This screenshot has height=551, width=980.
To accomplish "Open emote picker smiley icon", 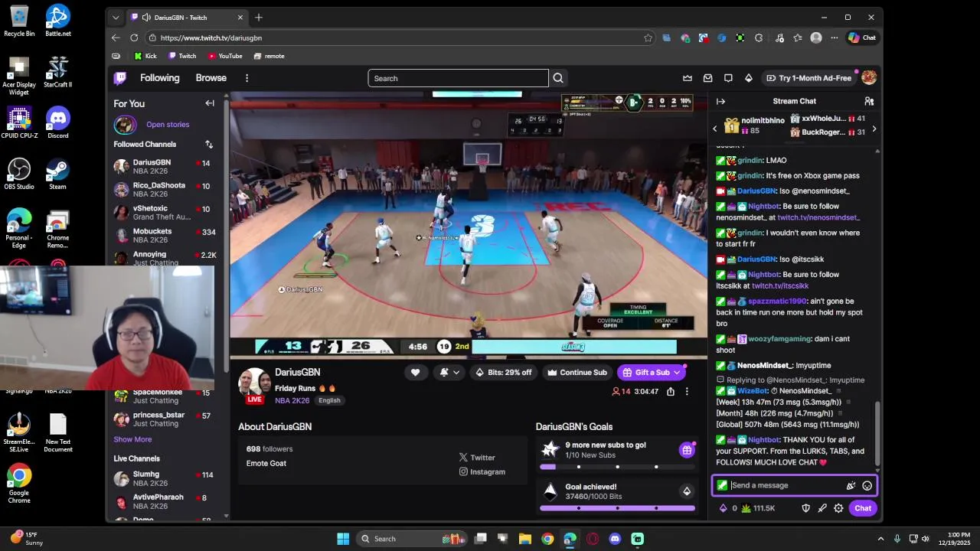I will point(867,485).
